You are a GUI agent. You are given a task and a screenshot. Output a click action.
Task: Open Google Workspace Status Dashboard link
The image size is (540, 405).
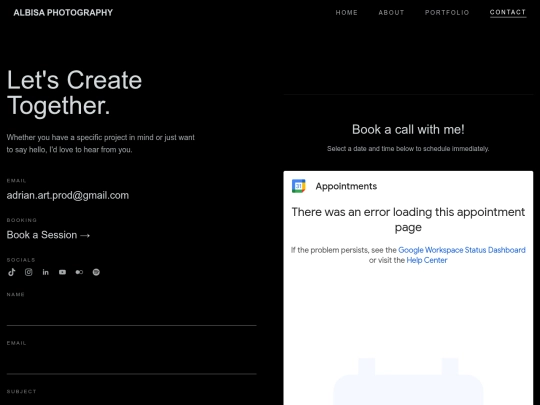[x=462, y=250]
